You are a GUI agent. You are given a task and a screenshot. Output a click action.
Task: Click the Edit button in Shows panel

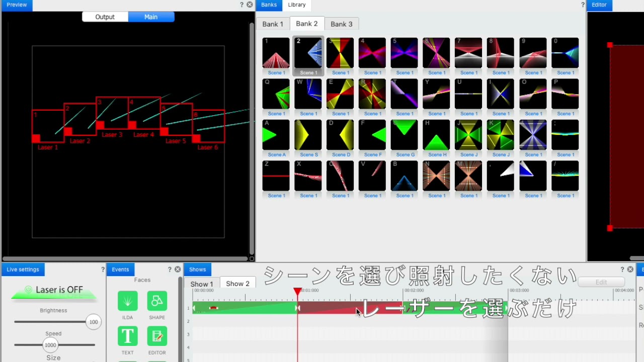601,282
